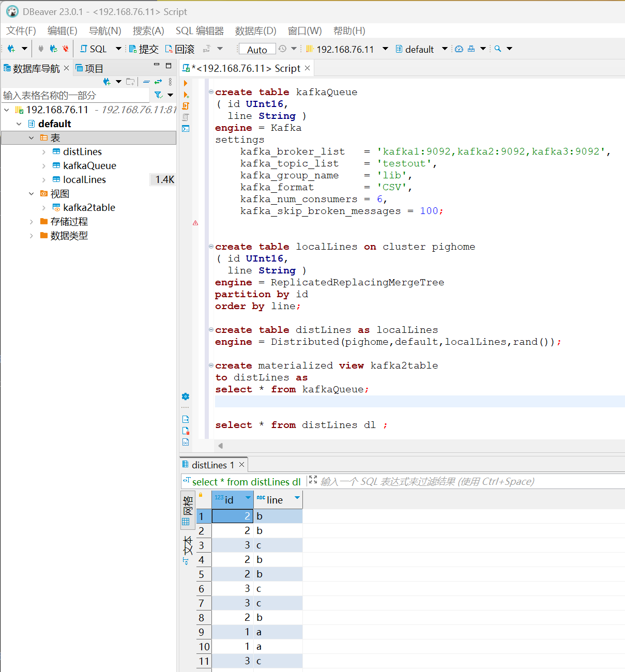Click the 提交 (commit) button
The height and width of the screenshot is (672, 625).
coord(144,49)
